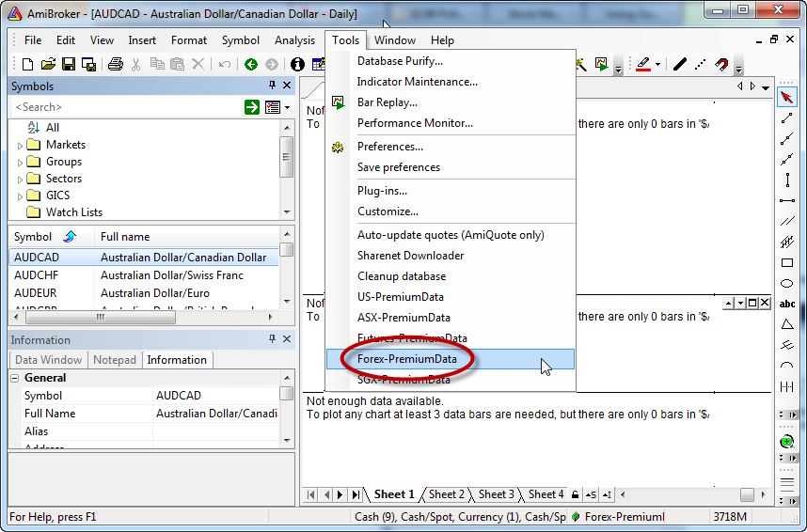Expand the Sectors tree folder
Screen dimensions: 807x532
(20, 180)
